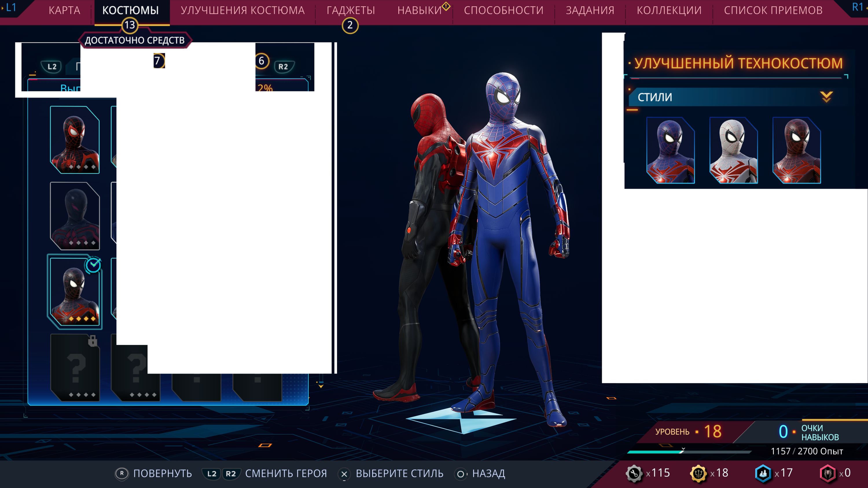Screen dimensions: 868x488
Task: Click the scroll down arrow beside suit grid
Action: pyautogui.click(x=321, y=386)
